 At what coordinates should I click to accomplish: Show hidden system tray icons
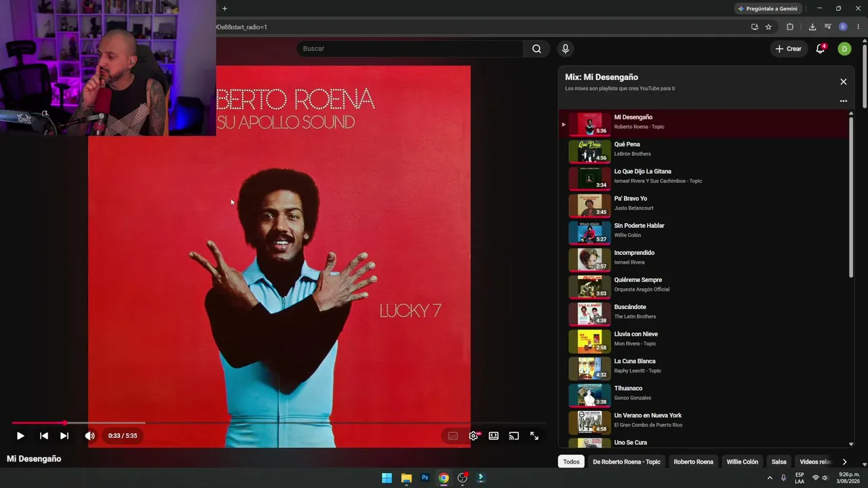770,478
